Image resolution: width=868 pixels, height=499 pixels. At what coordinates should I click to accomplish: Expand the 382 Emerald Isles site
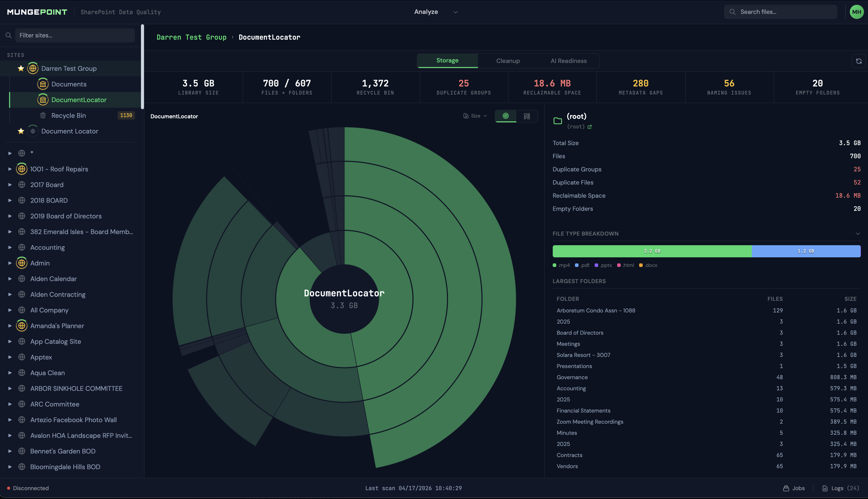click(x=10, y=232)
